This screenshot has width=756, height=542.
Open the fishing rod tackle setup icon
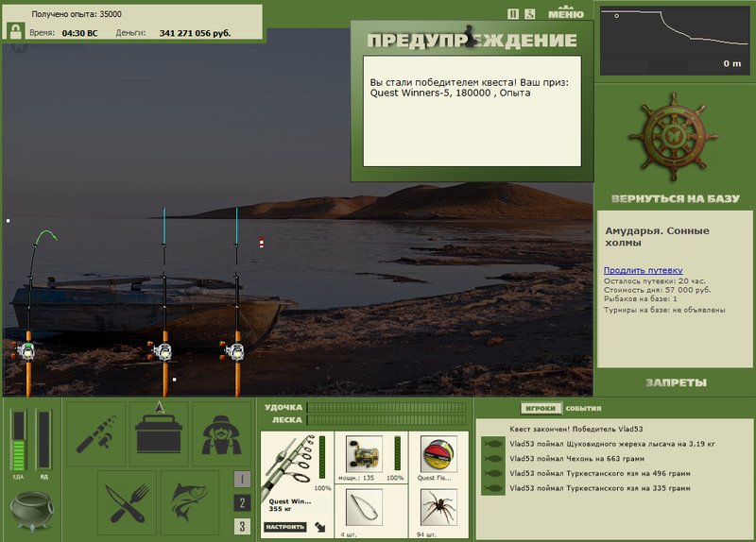pyautogui.click(x=96, y=434)
